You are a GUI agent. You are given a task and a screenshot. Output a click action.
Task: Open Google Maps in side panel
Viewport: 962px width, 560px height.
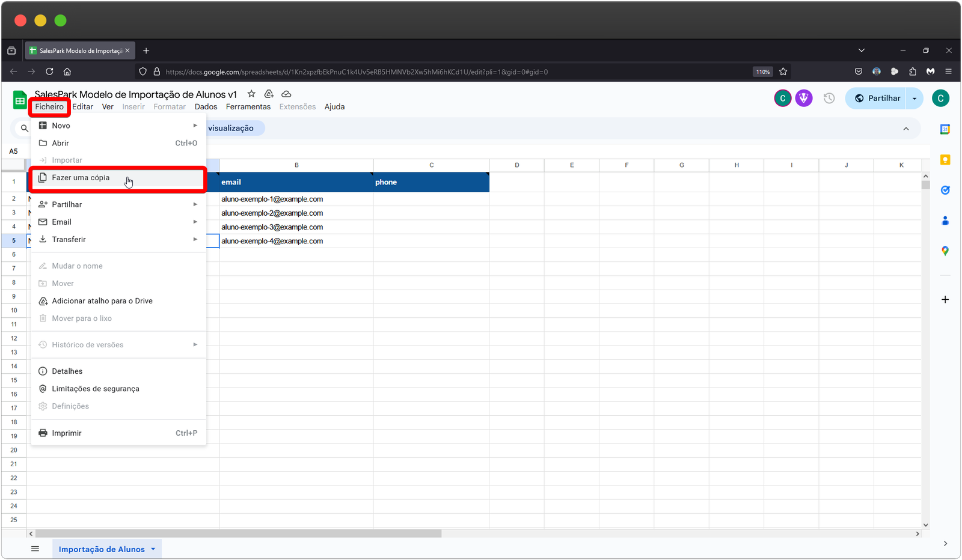(x=945, y=251)
